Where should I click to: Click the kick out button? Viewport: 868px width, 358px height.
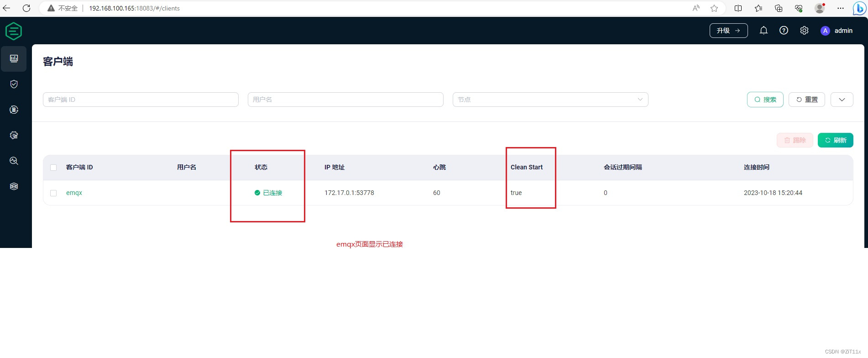click(795, 140)
